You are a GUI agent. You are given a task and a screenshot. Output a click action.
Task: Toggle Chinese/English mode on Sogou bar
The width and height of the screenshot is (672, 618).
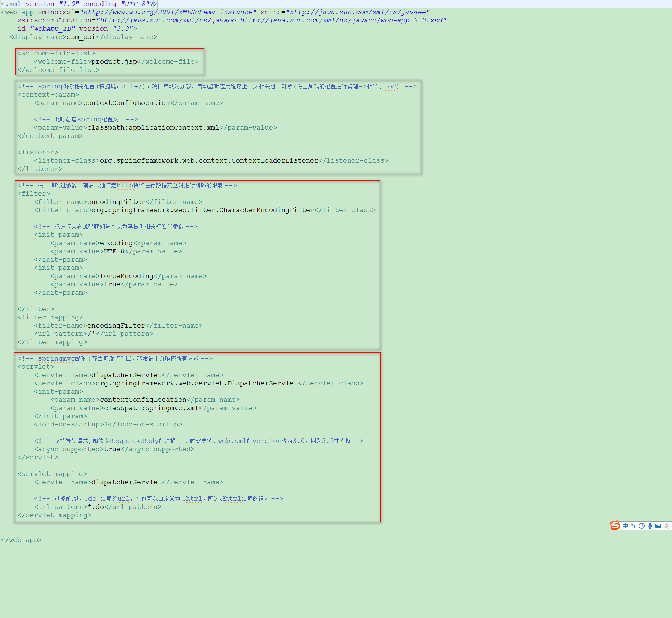[625, 526]
